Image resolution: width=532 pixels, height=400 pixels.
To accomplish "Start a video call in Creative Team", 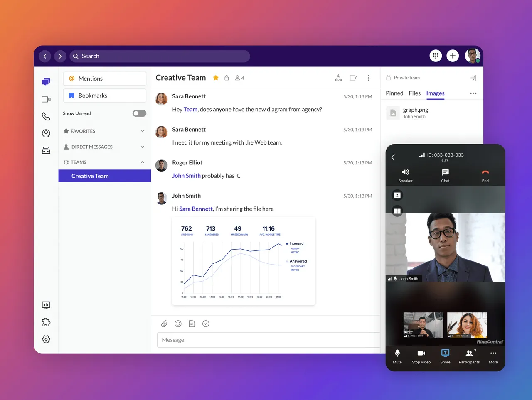I will [x=353, y=78].
